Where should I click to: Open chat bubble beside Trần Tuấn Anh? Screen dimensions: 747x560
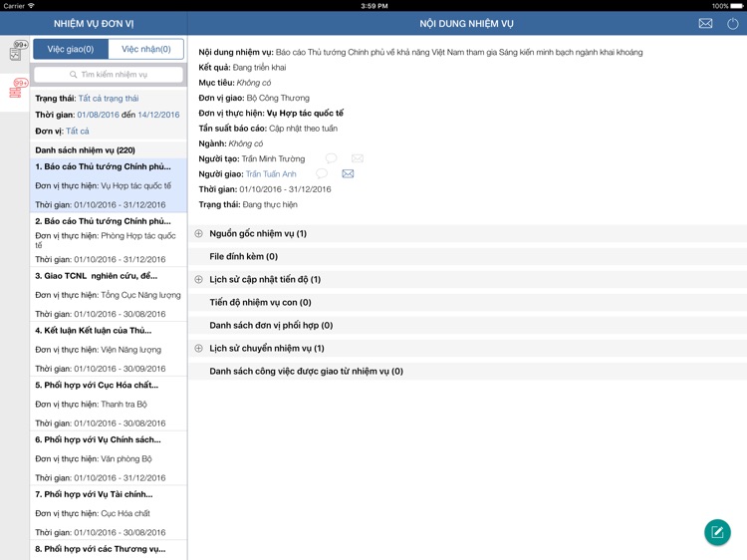(322, 173)
